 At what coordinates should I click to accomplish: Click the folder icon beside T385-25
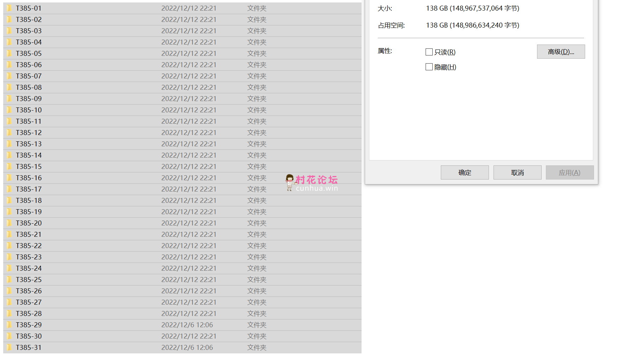(10, 280)
